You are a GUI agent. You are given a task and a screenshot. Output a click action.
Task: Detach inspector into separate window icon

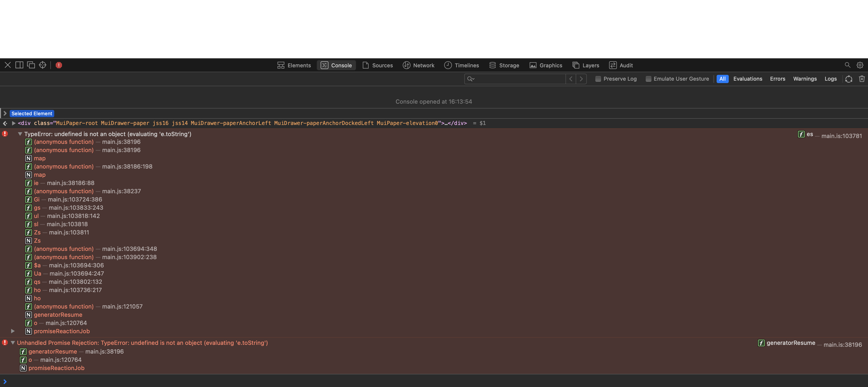pyautogui.click(x=31, y=65)
